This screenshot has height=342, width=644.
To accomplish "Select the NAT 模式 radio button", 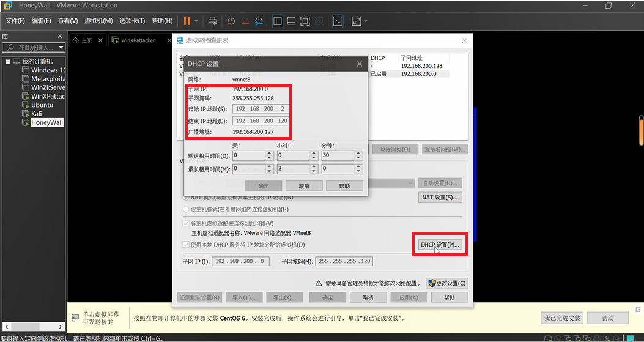I will tap(186, 197).
